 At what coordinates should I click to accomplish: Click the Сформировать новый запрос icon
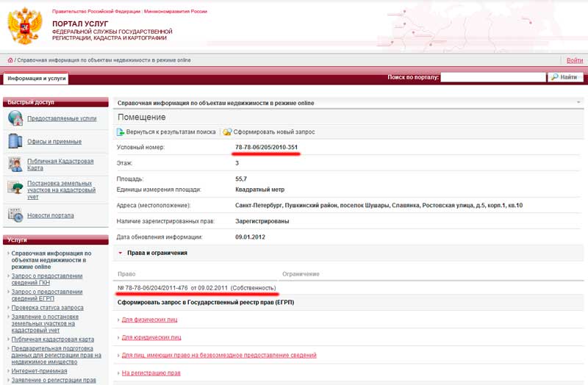tap(227, 132)
